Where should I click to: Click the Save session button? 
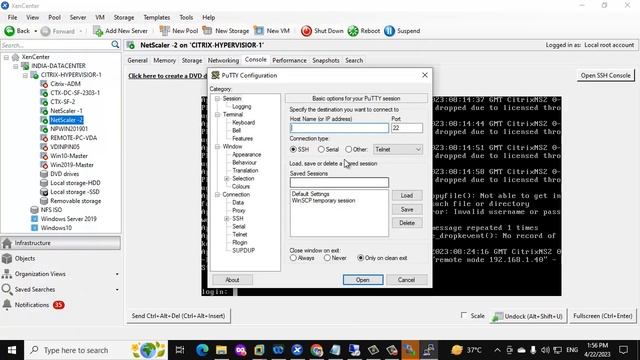coord(407,209)
